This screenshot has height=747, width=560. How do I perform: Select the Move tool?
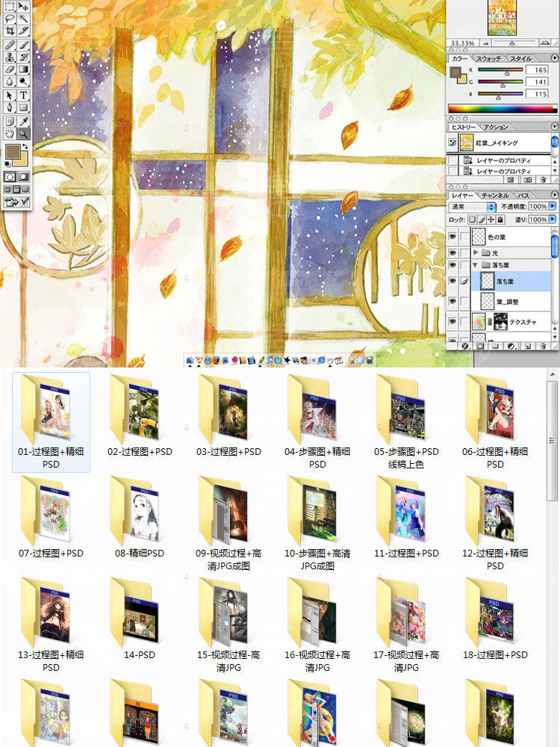tap(23, 7)
